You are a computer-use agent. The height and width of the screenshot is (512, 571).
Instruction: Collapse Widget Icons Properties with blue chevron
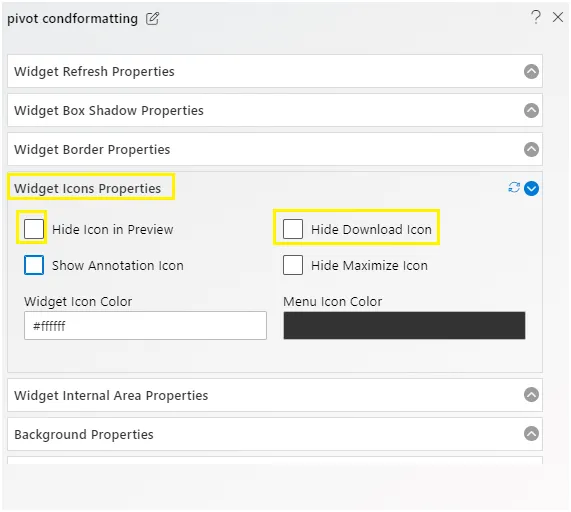(531, 188)
